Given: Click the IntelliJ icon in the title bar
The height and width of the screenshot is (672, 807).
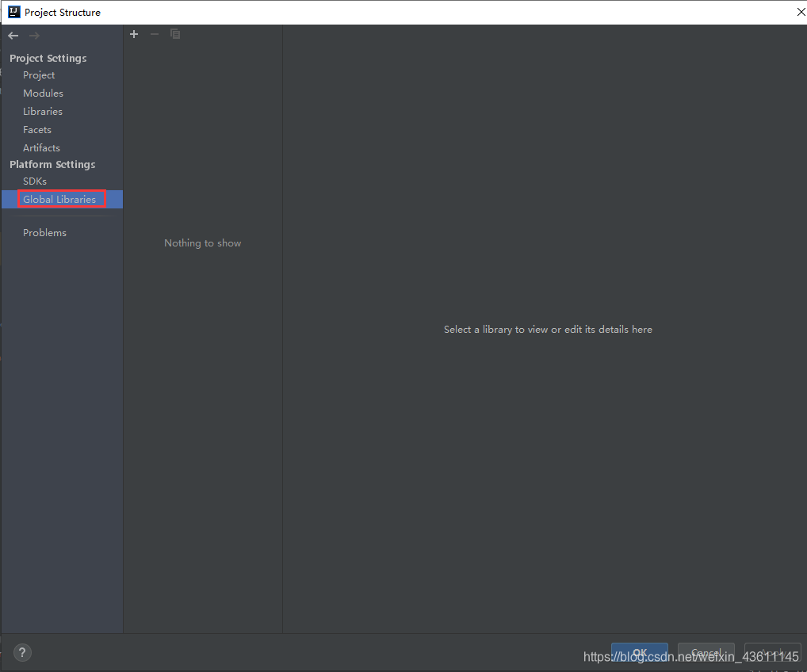Looking at the screenshot, I should point(14,12).
